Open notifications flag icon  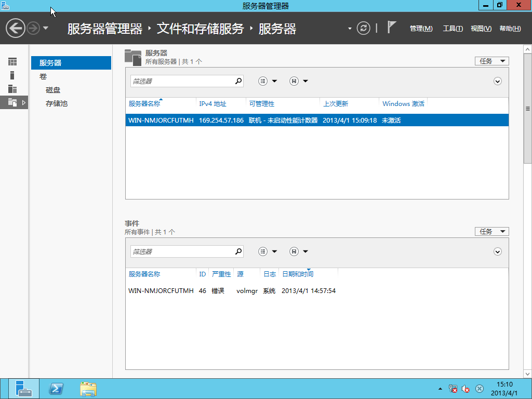pos(392,27)
